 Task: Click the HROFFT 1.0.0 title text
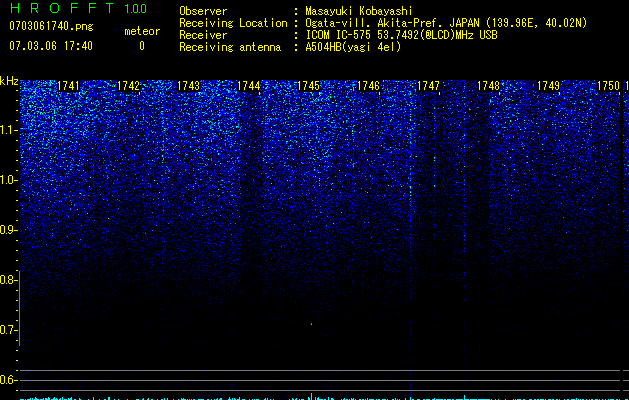coord(78,8)
